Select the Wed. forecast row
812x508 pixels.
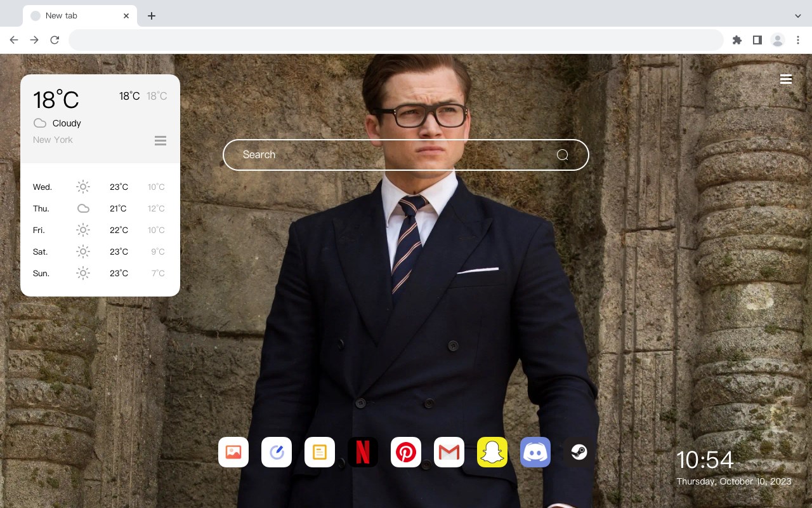(100, 187)
